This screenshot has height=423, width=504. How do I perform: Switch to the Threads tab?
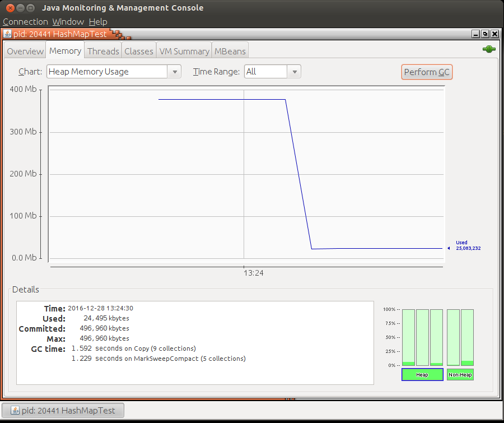[103, 51]
